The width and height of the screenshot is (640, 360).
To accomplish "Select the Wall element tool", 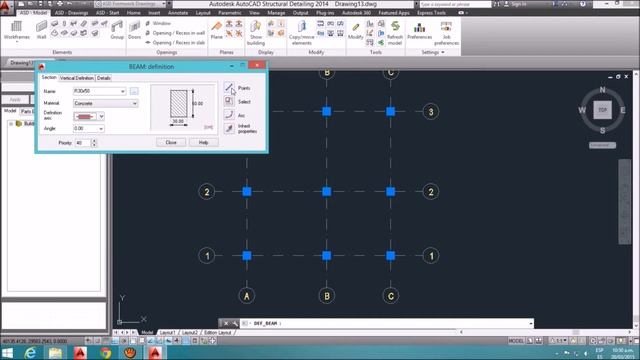I will tap(41, 30).
